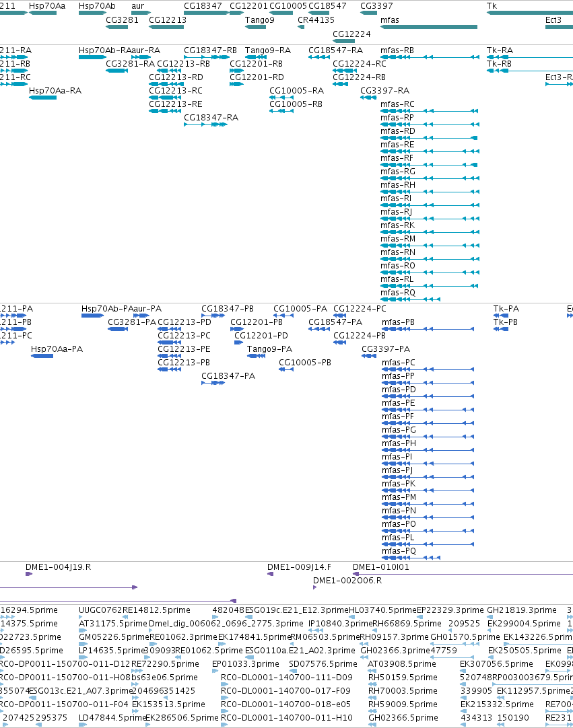Open the mfas-RK transcript label
Viewport: 573px width, 728px height.
(397, 225)
